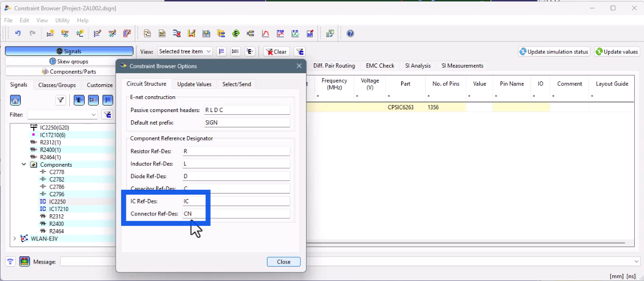Screen dimensions: 644x281
Task: Open the EMC Check tab
Action: point(380,66)
